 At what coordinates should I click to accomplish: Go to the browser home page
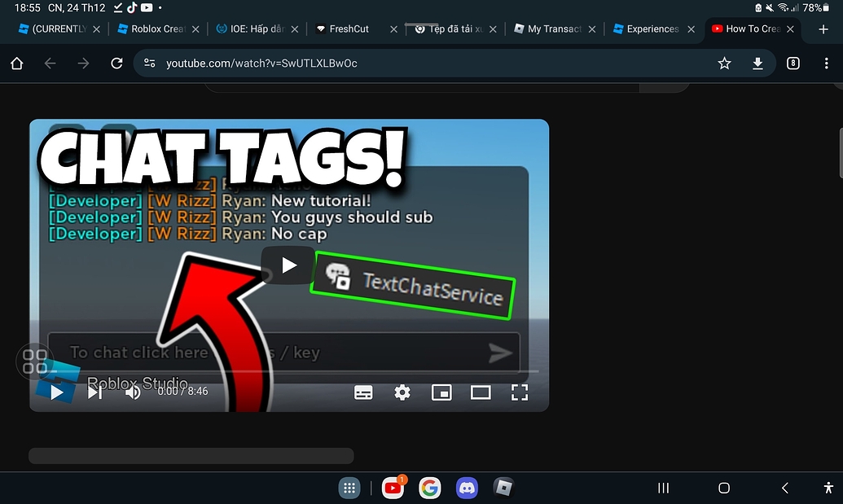click(16, 64)
